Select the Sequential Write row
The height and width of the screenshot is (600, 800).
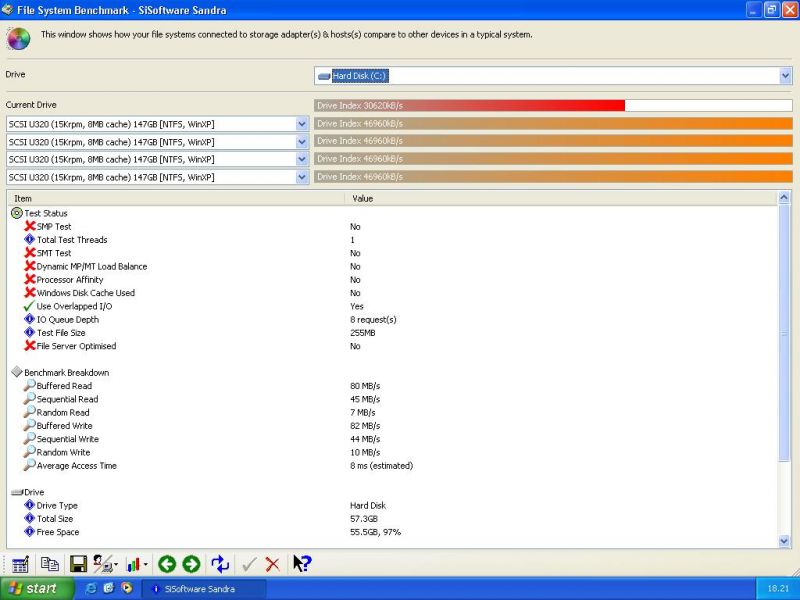[393, 439]
